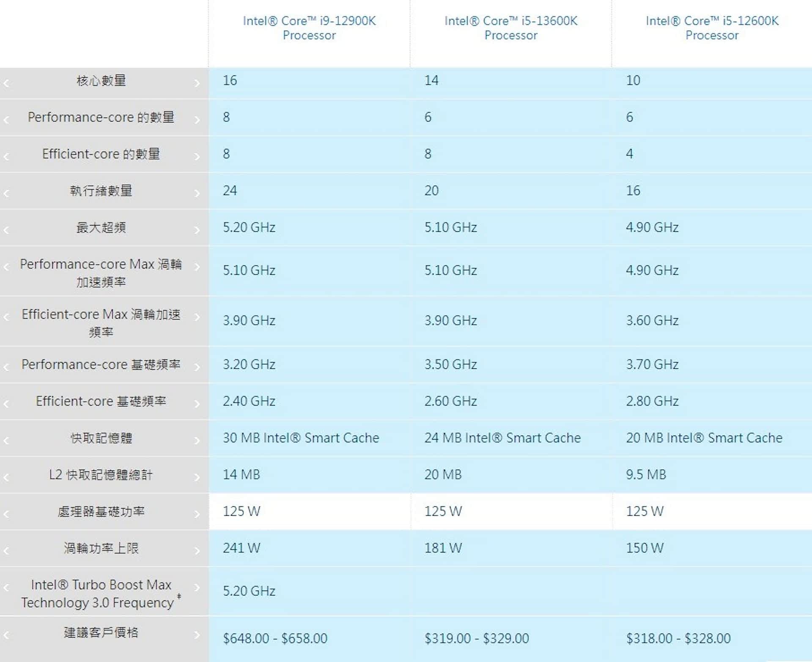Select the 處理器基礎功率 row label
The image size is (812, 662).
(x=101, y=512)
